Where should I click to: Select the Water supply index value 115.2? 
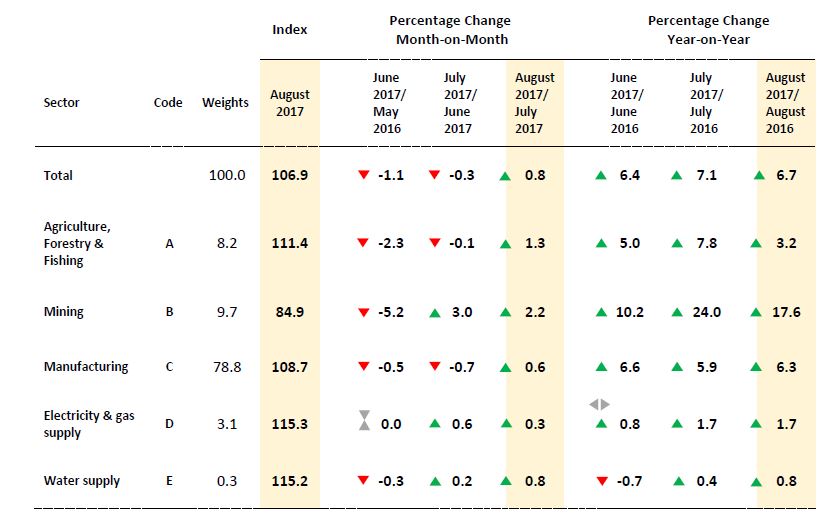point(289,481)
